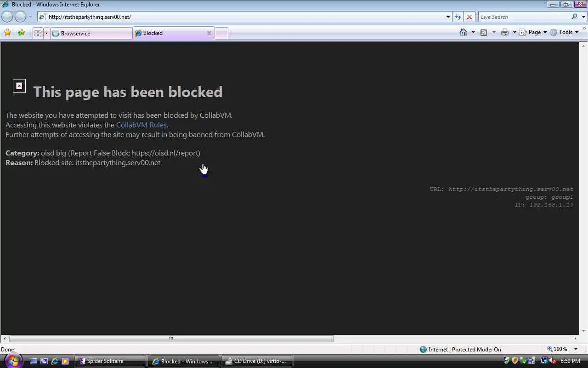The image size is (588, 368).
Task: Click horizontal scrollbar right arrow
Action: (575, 339)
